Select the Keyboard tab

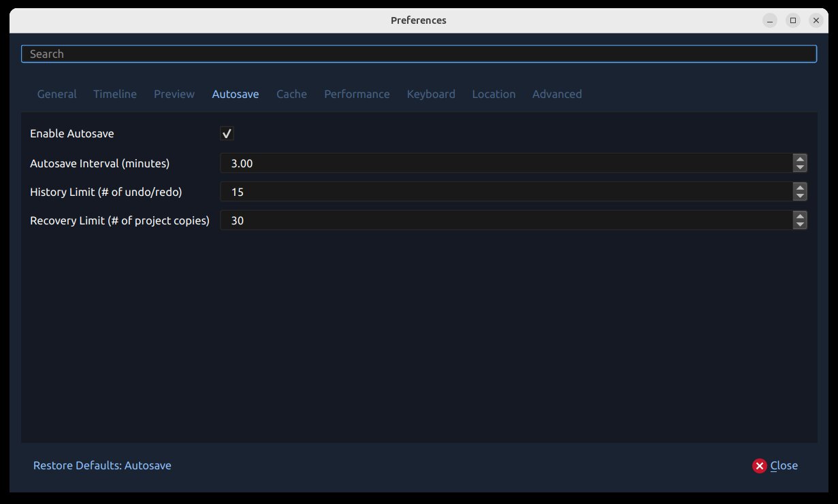tap(431, 94)
